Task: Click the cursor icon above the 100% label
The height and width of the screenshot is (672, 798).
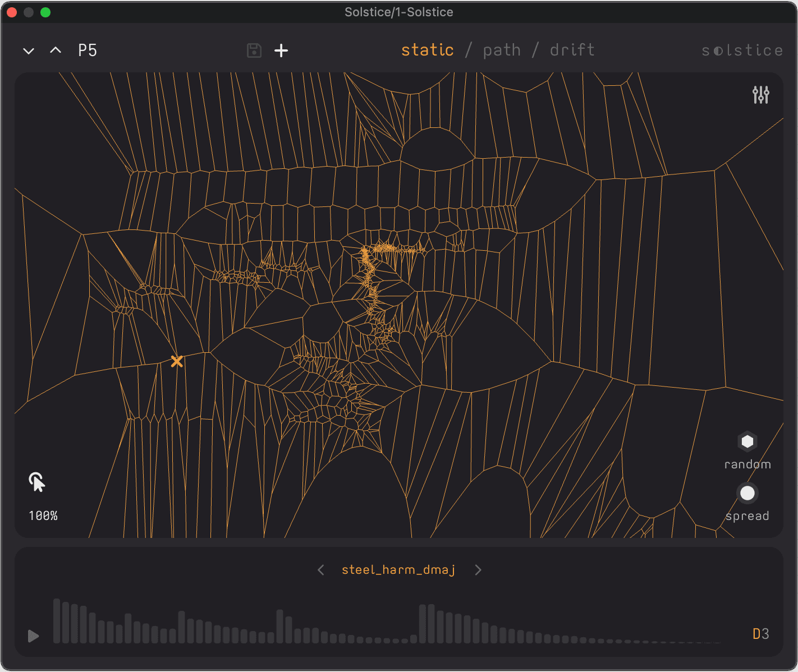Action: (37, 481)
